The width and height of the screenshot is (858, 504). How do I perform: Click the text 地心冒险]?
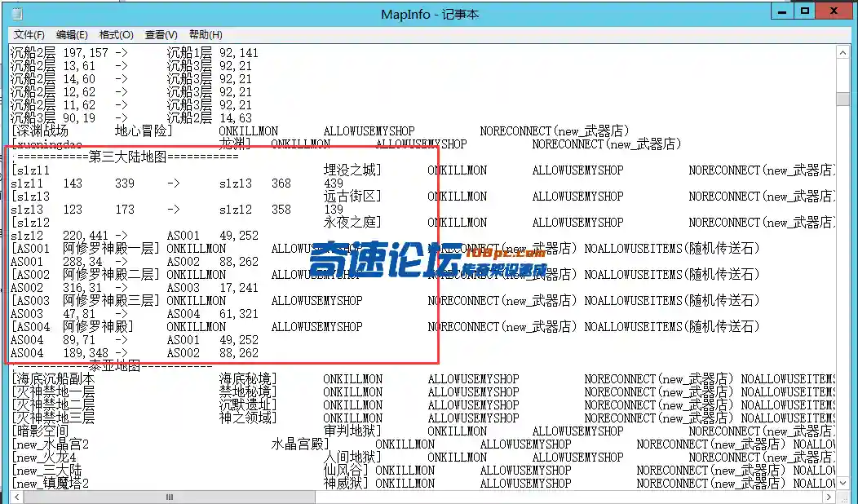[144, 131]
